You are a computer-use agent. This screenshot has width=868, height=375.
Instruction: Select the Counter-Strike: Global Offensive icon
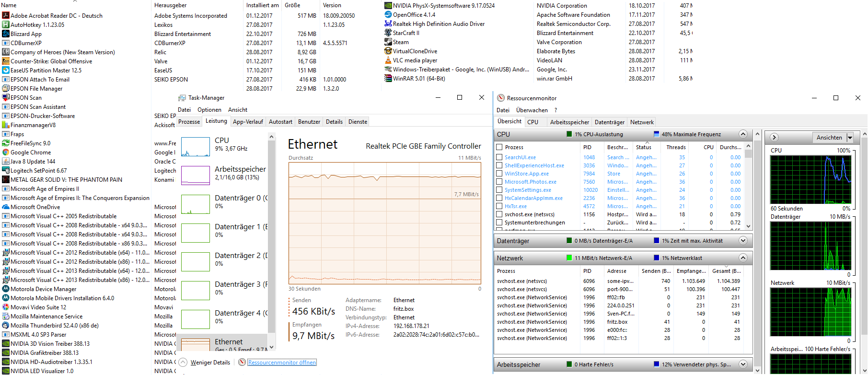click(6, 61)
